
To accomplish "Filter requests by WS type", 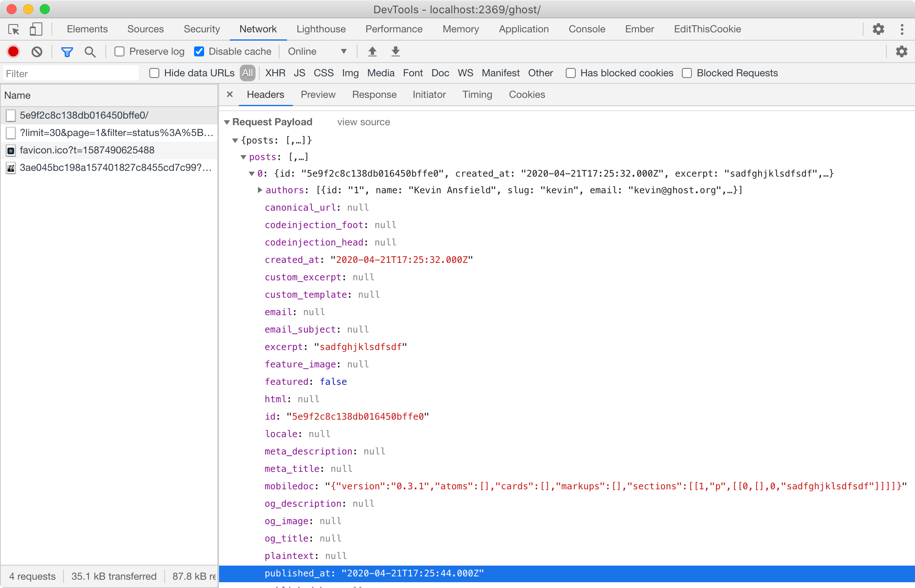I will click(x=465, y=73).
